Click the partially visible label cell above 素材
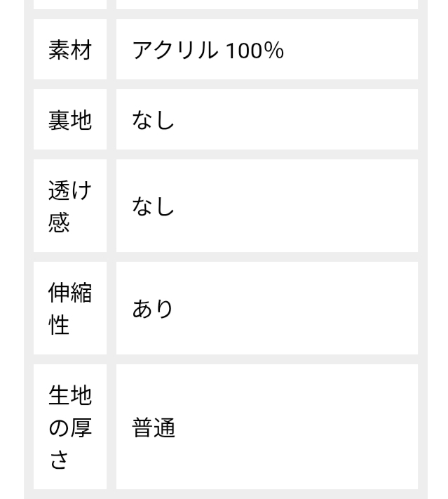This screenshot has width=448, height=499. (69, 4)
